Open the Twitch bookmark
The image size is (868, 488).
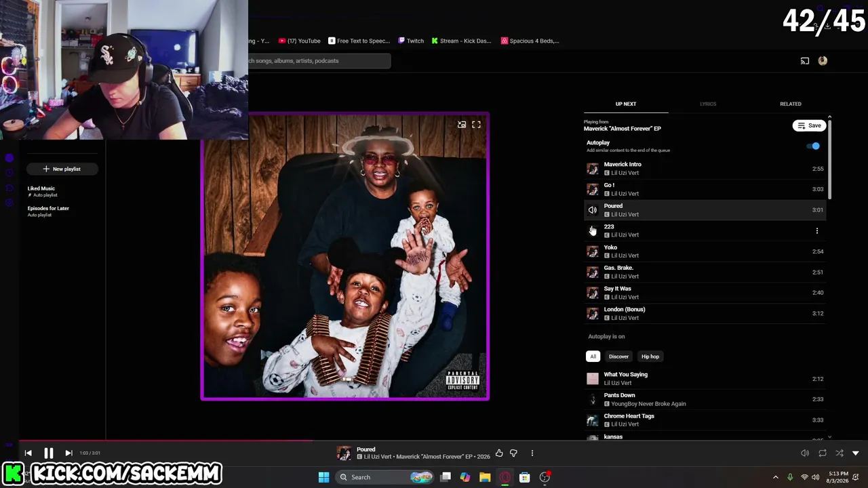tap(411, 41)
